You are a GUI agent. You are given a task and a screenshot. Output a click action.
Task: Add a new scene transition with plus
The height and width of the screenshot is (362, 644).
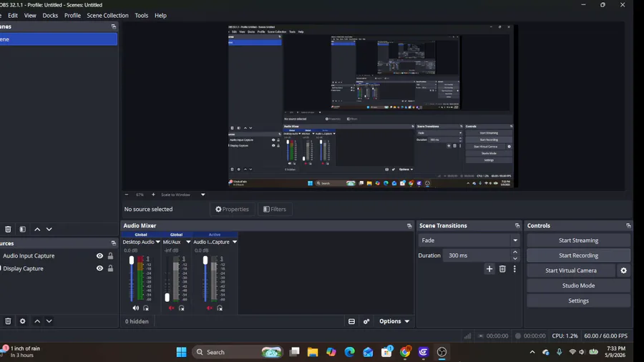click(489, 269)
